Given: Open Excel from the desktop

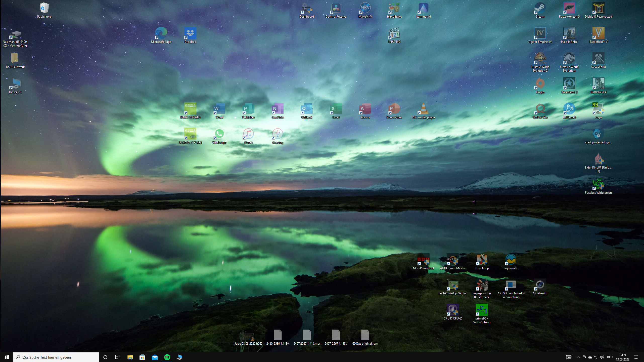Looking at the screenshot, I should click(335, 109).
